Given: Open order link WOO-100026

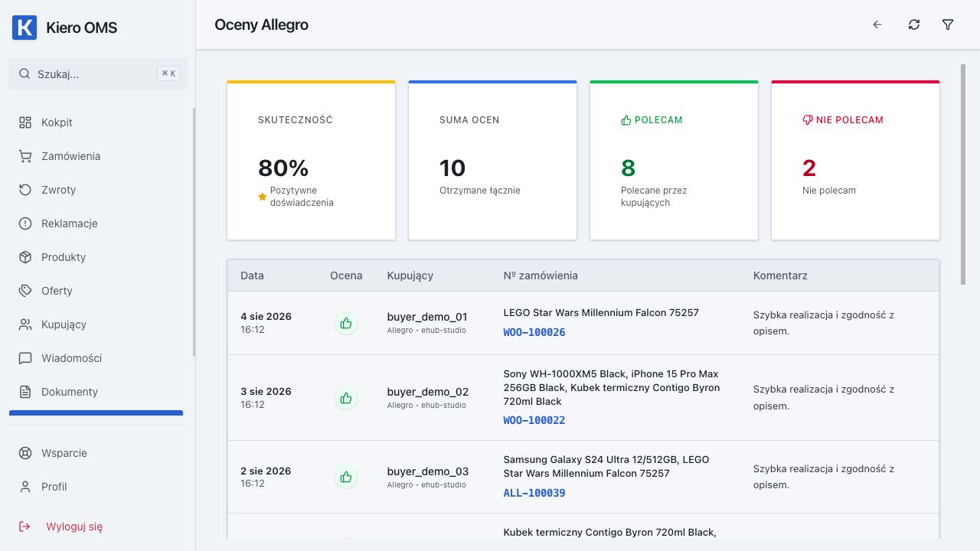Looking at the screenshot, I should pos(534,332).
